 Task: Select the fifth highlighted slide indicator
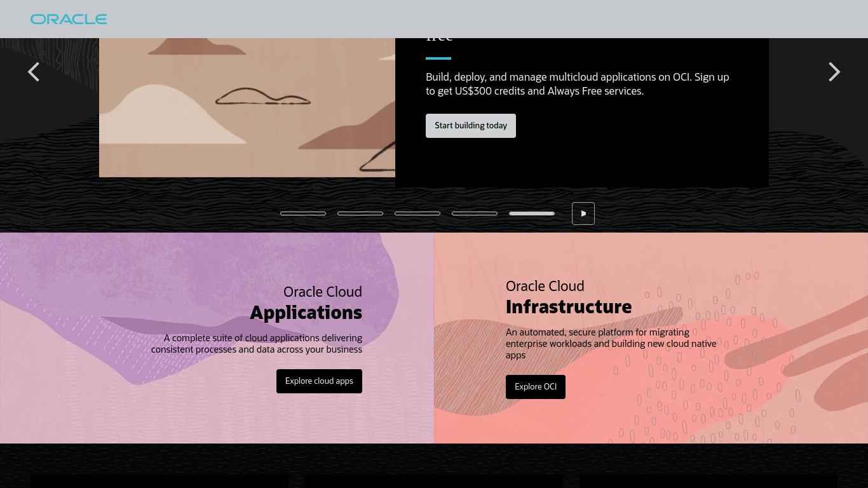(532, 213)
